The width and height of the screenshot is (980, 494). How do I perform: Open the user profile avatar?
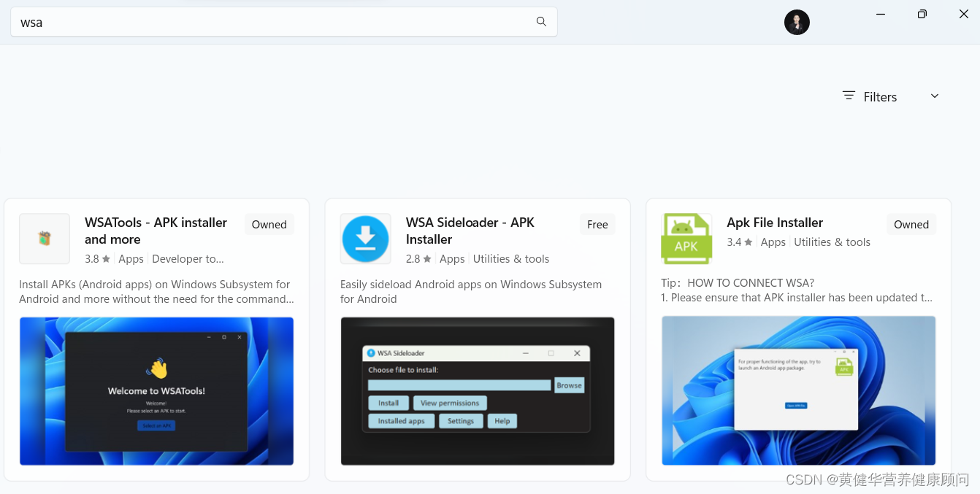coord(797,23)
